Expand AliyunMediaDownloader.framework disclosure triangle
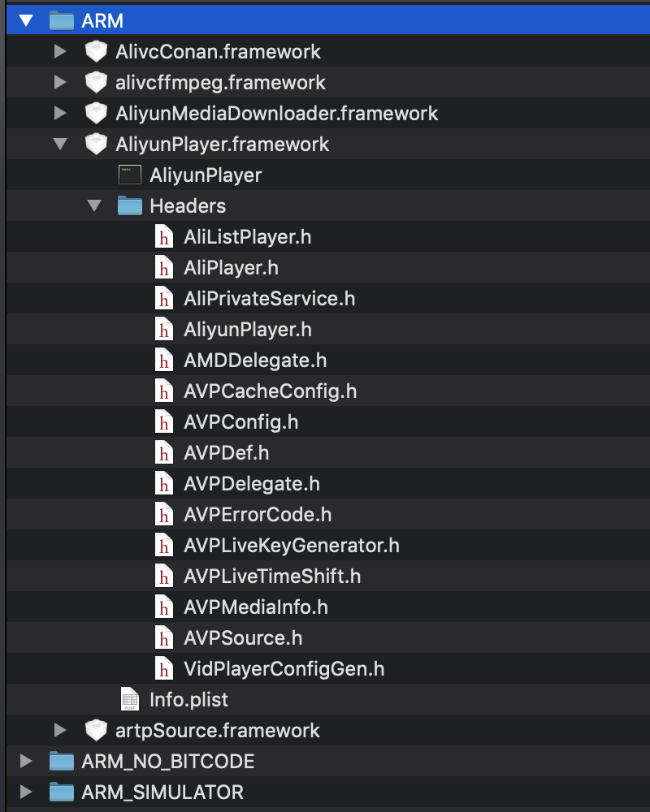 (x=60, y=113)
